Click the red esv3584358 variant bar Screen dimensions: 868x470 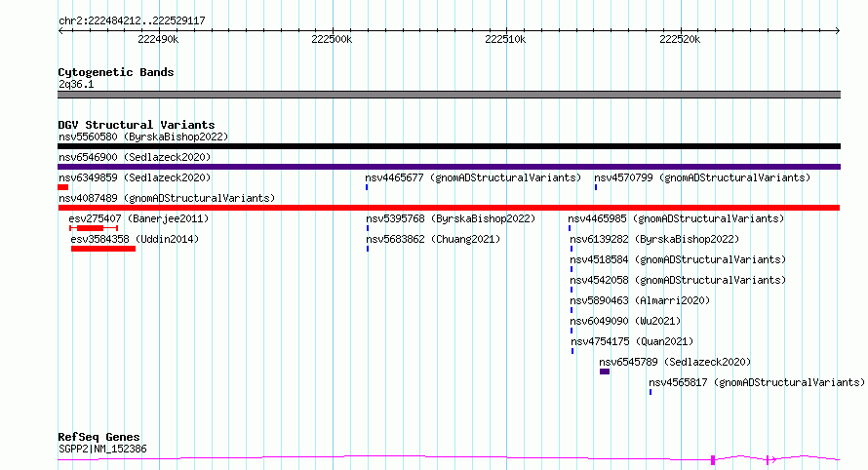103,249
